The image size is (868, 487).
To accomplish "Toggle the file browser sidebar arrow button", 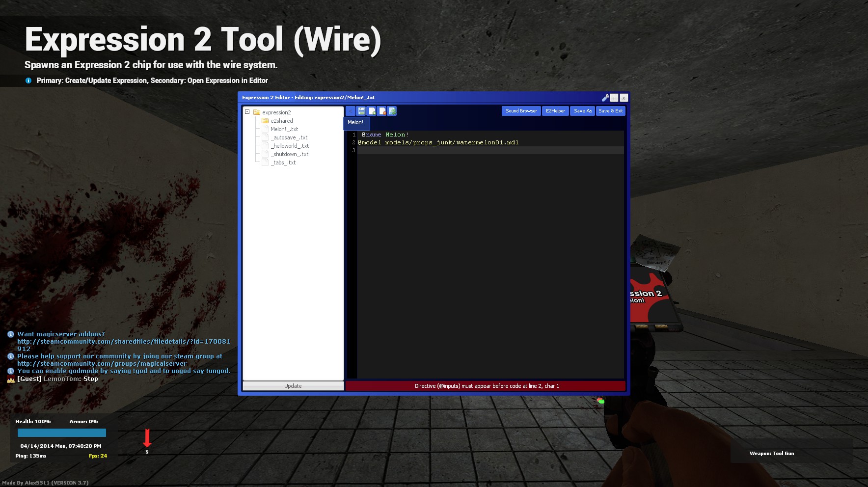I will pos(351,111).
